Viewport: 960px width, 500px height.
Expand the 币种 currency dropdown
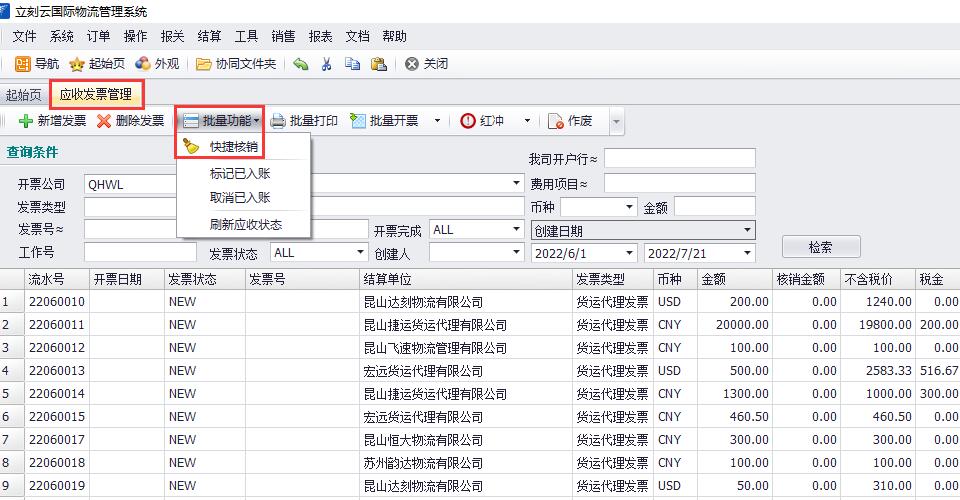tap(629, 207)
